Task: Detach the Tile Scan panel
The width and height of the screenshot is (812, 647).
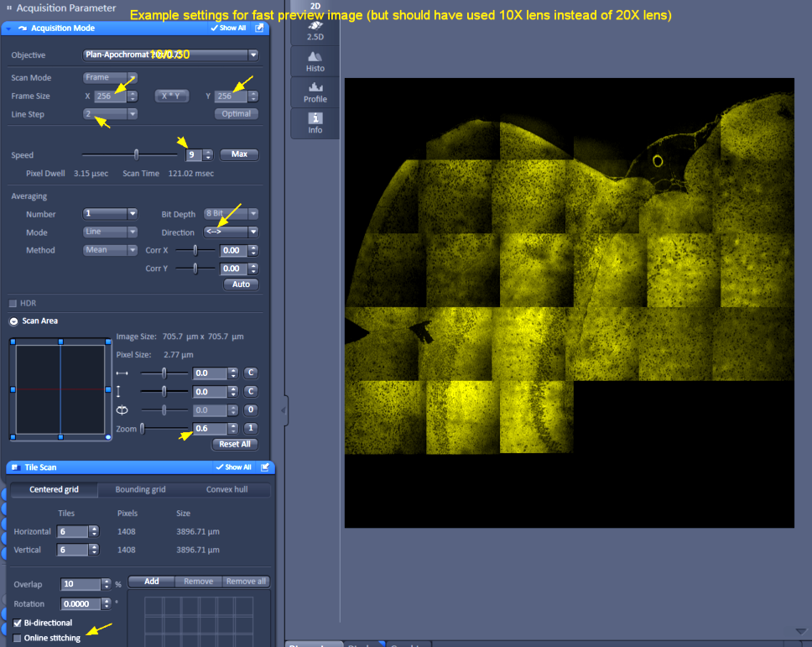Action: 265,467
